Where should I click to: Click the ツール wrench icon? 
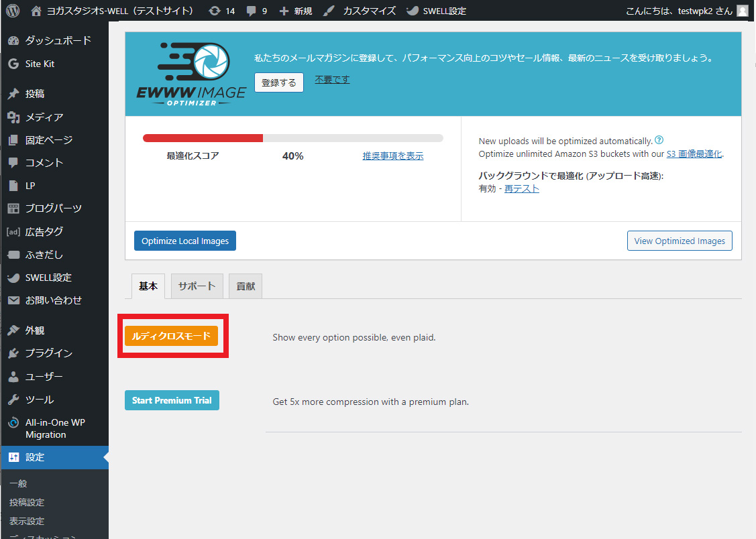tap(13, 400)
